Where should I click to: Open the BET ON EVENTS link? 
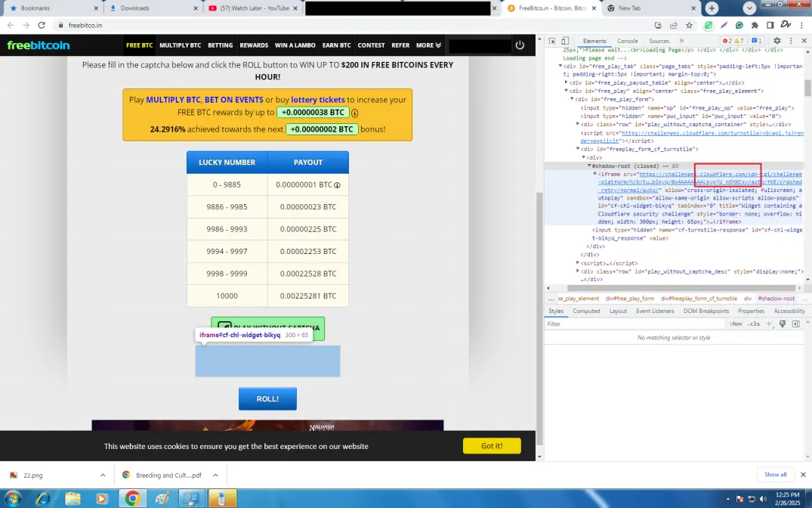coord(233,100)
